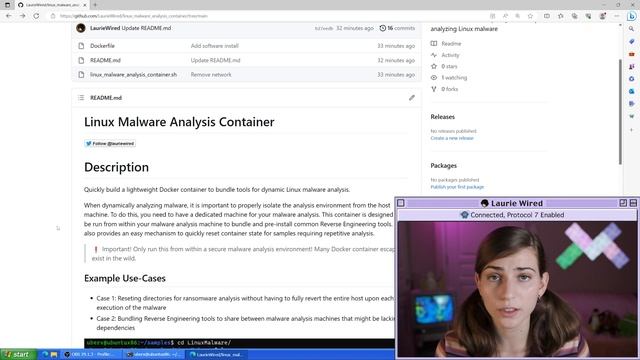
Task: Open the Favorites list icon
Action: (561, 16)
